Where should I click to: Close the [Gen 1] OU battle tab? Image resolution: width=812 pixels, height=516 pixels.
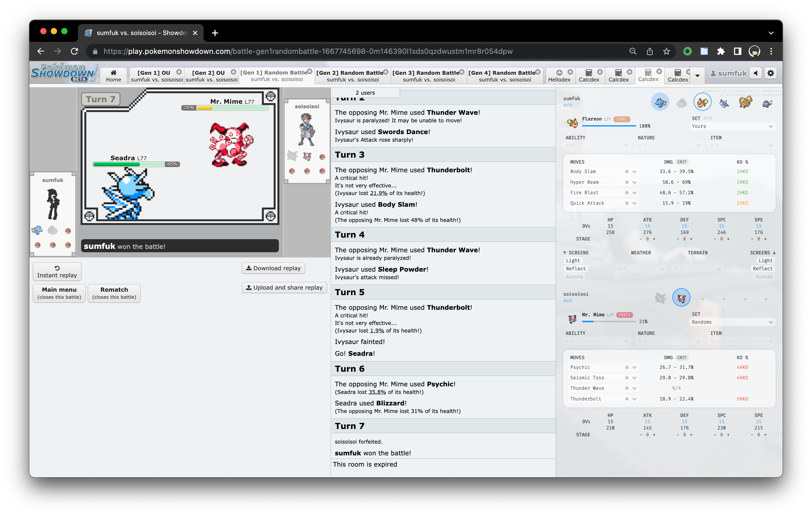(x=179, y=72)
